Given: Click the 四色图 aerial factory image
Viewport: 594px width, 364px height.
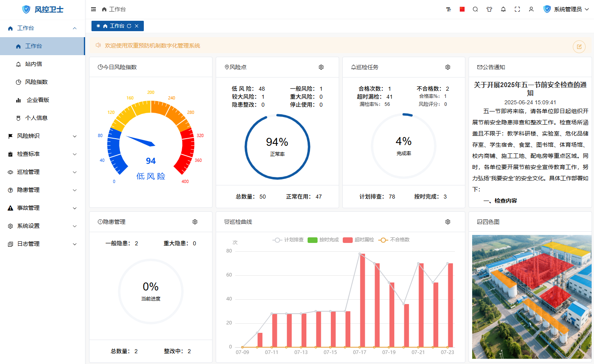Looking at the screenshot, I should point(531,296).
